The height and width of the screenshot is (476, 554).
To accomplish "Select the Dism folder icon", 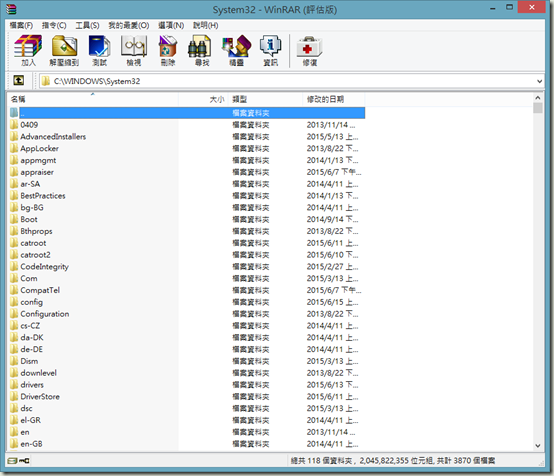I will click(x=14, y=361).
